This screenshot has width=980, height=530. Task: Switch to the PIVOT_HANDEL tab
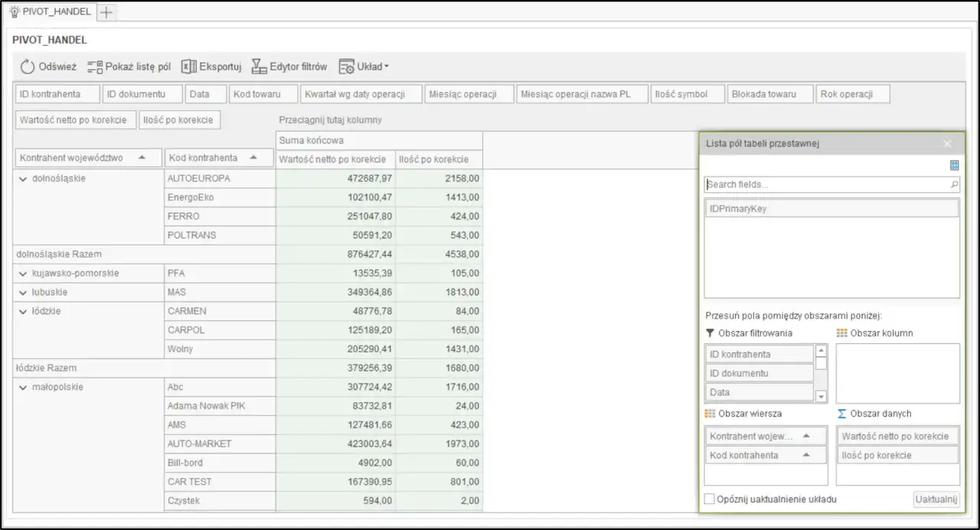coord(50,12)
